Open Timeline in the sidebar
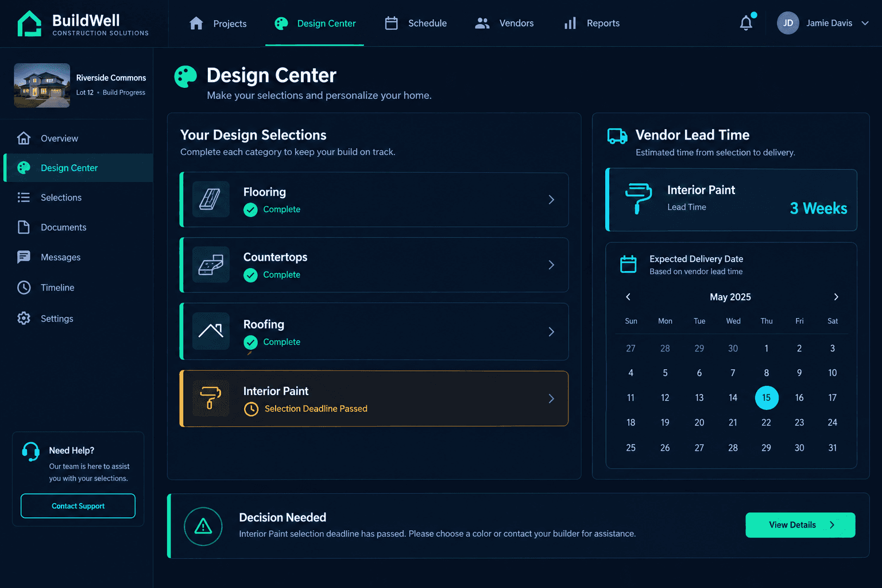 78,288
